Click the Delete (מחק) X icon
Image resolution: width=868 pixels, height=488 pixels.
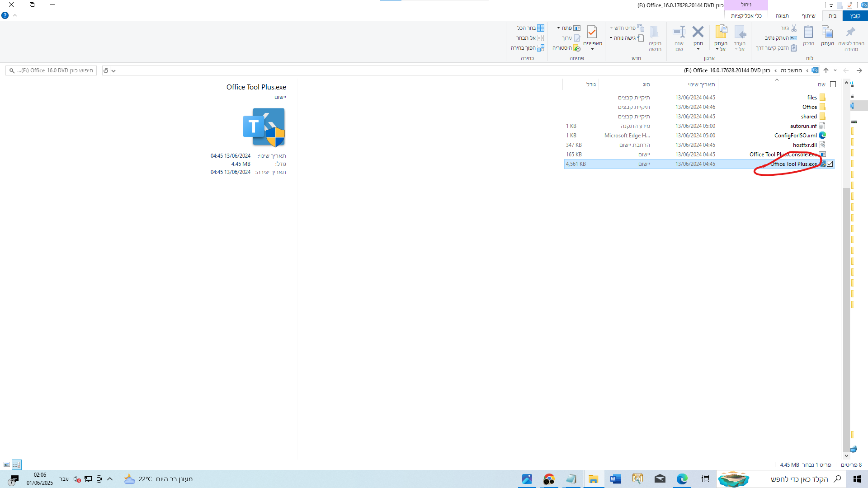[x=698, y=32]
